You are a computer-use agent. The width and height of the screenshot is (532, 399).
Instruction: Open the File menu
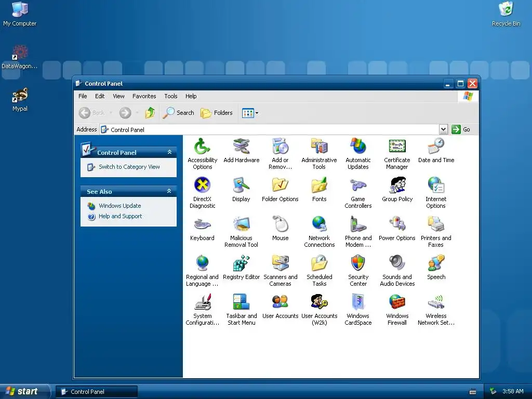pyautogui.click(x=83, y=96)
